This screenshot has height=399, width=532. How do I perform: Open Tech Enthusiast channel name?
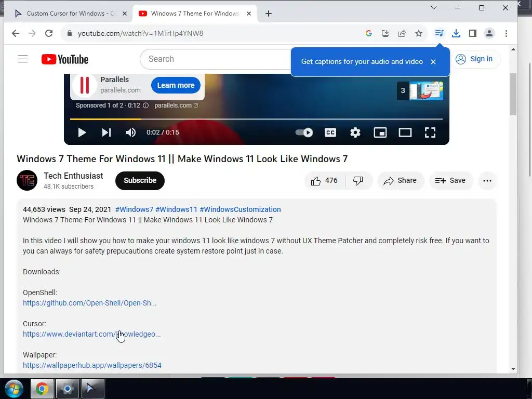coord(73,176)
